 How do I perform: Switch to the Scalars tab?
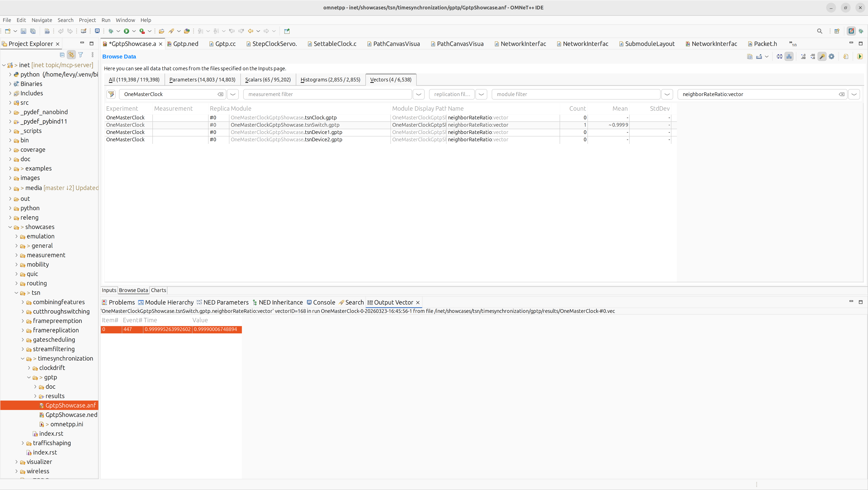click(268, 80)
